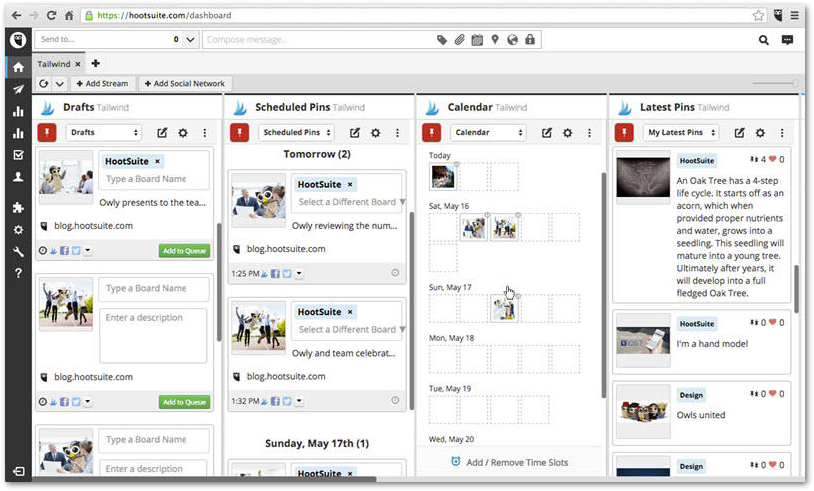Expand share options arrow on 1:32 PM pin
Viewport: 814px width, 491px height.
tap(299, 401)
